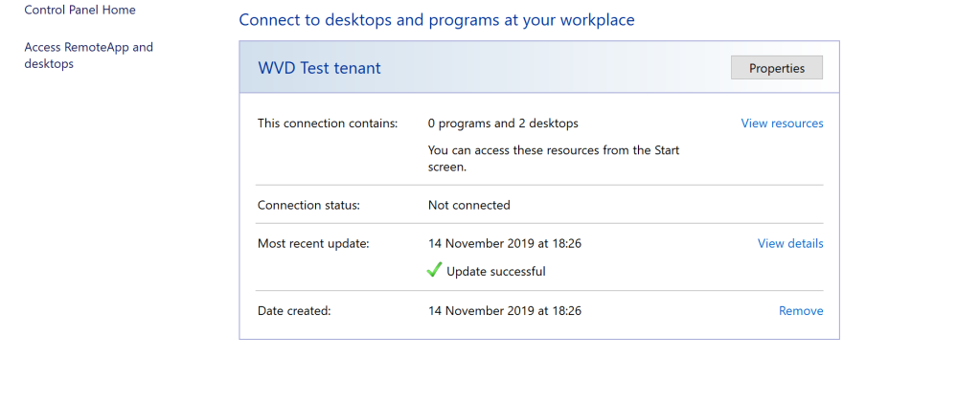Click the 'Connection status:' label
Screen dimensions: 980x402
308,205
